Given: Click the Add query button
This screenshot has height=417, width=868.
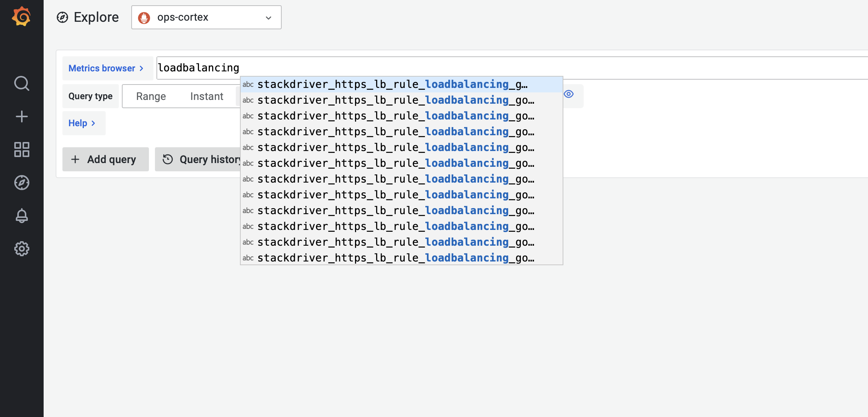Looking at the screenshot, I should 106,159.
